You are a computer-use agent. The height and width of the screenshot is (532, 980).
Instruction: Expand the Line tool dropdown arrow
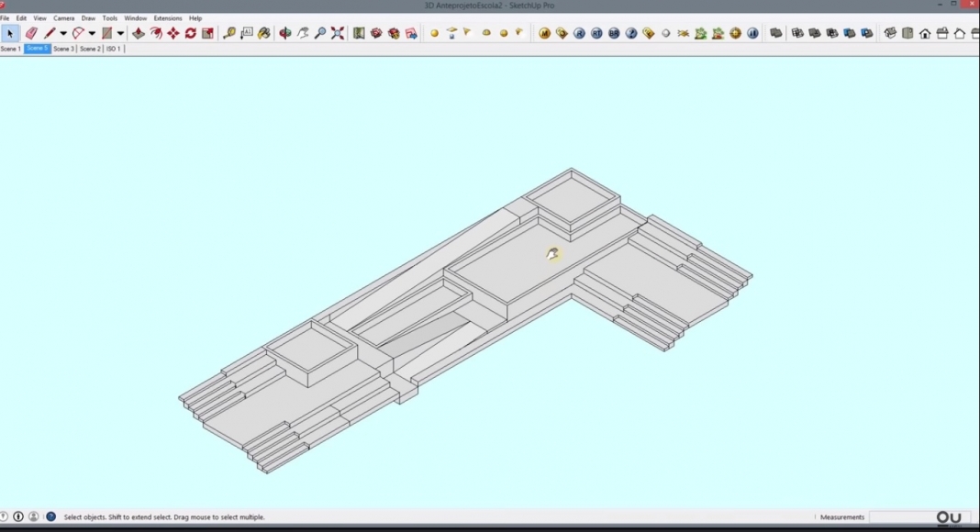[61, 33]
